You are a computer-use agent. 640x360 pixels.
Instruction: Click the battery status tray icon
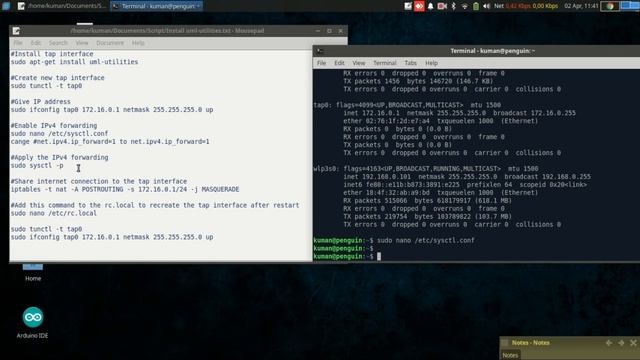476,6
